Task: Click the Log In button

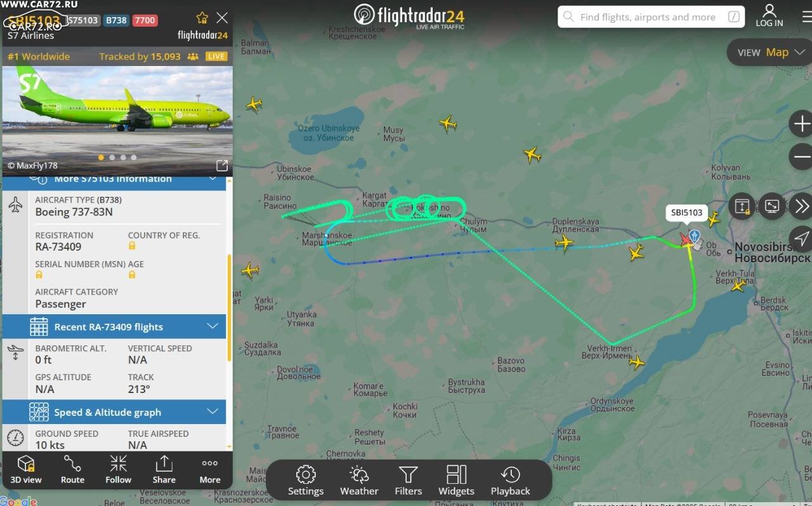Action: point(769,16)
